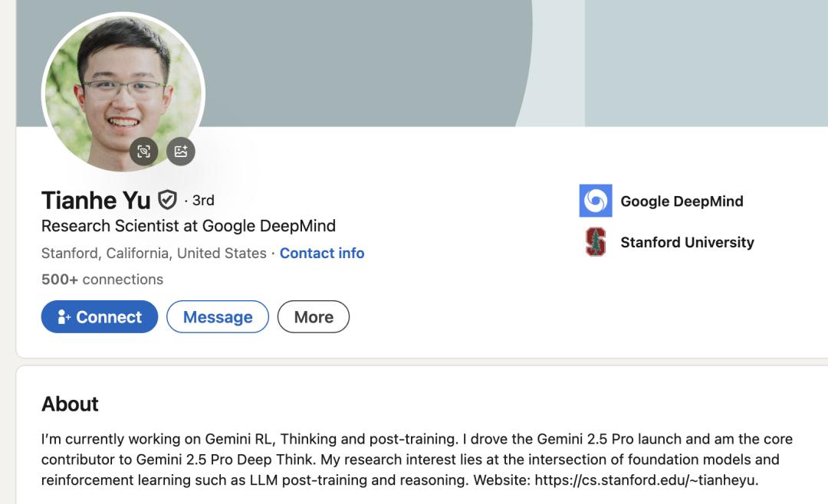
Task: Click the sparkle image icon on profile photo
Action: coord(181,151)
